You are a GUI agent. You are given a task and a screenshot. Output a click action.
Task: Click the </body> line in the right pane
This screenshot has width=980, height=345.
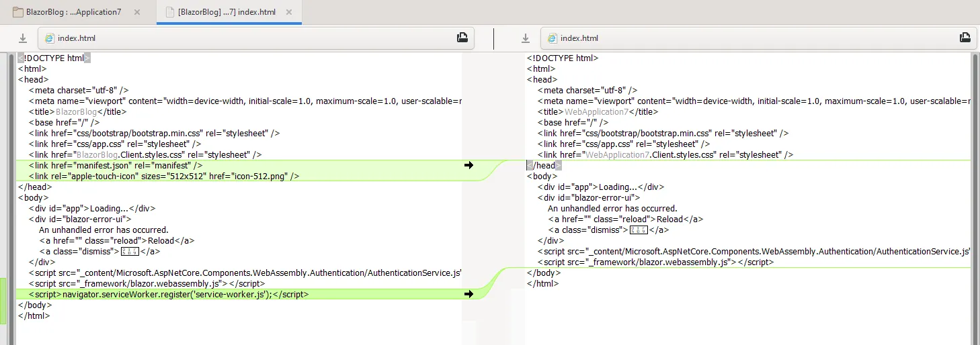coord(543,273)
